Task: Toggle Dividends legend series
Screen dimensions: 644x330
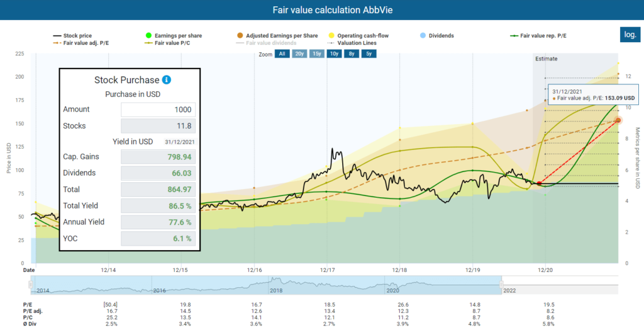Action: [436, 36]
